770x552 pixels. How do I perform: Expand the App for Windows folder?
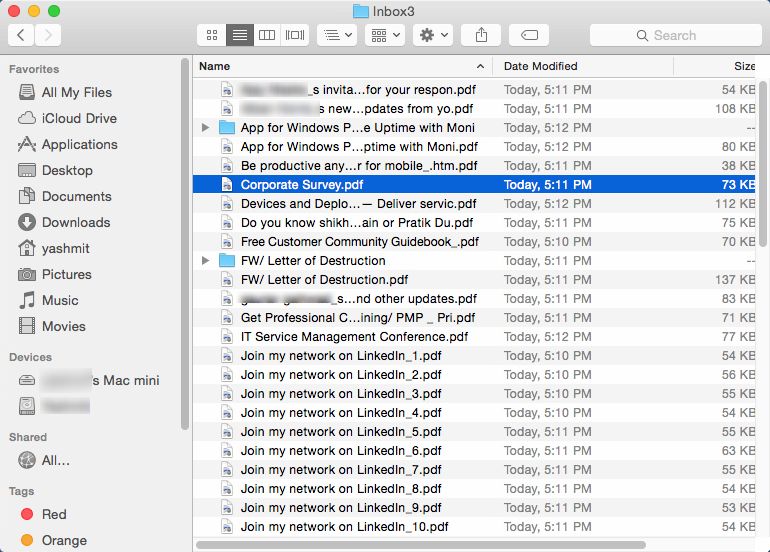click(x=206, y=128)
